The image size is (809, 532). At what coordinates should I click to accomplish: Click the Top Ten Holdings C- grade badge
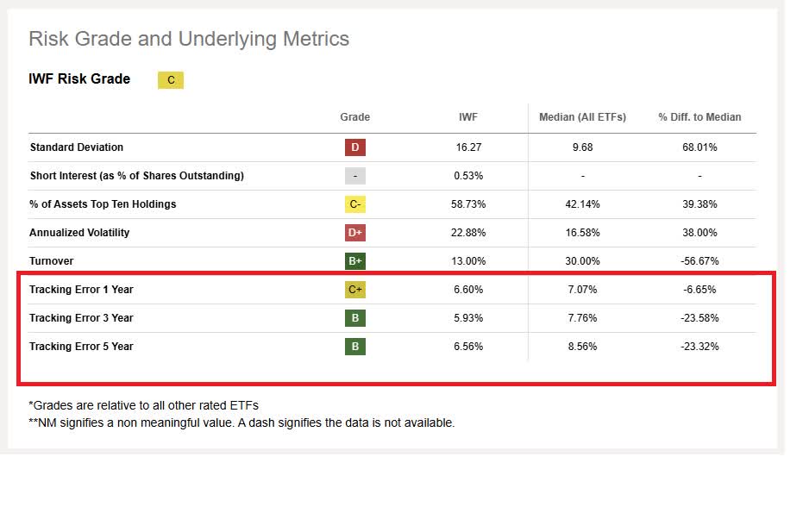tap(354, 204)
